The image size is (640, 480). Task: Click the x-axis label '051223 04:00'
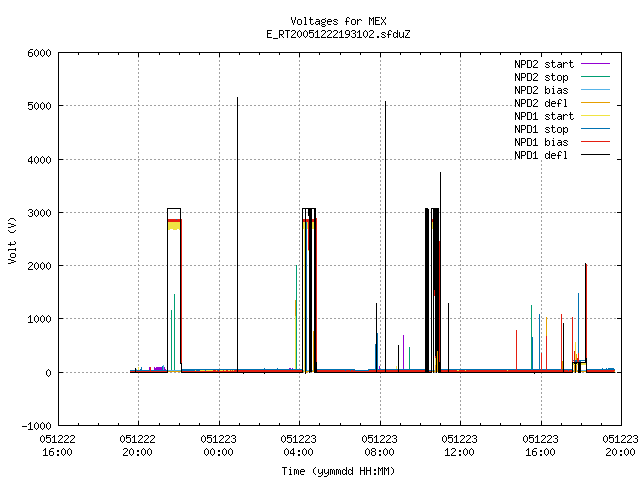[298, 446]
